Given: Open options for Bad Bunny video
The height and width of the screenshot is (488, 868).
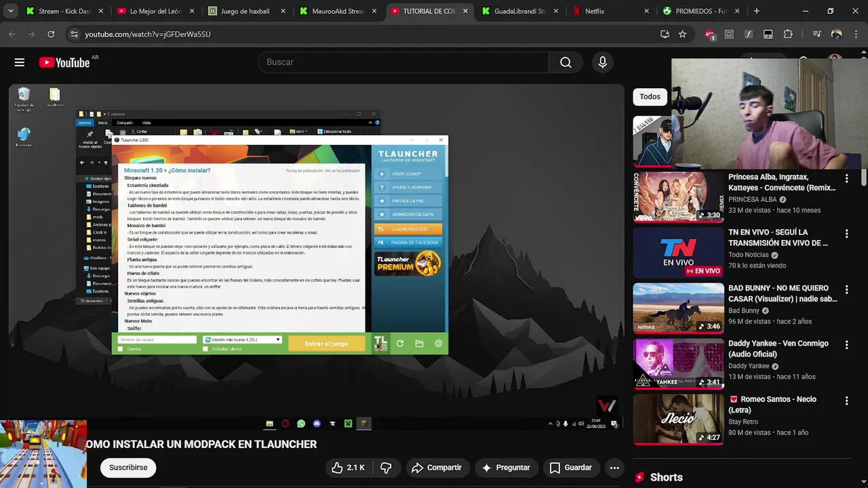Looking at the screenshot, I should point(846,289).
